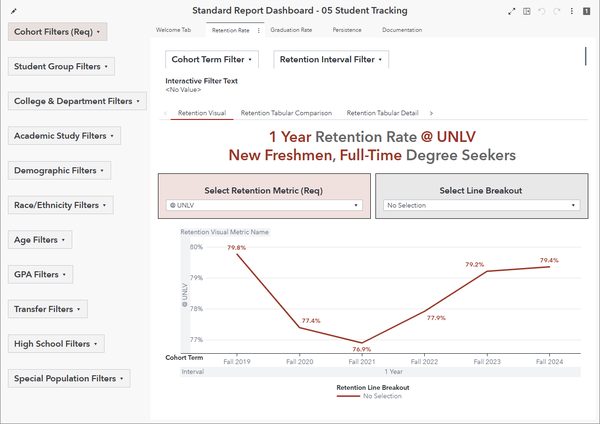This screenshot has width=600, height=424.
Task: Open Cohort Term Filter dropdown
Action: point(212,60)
